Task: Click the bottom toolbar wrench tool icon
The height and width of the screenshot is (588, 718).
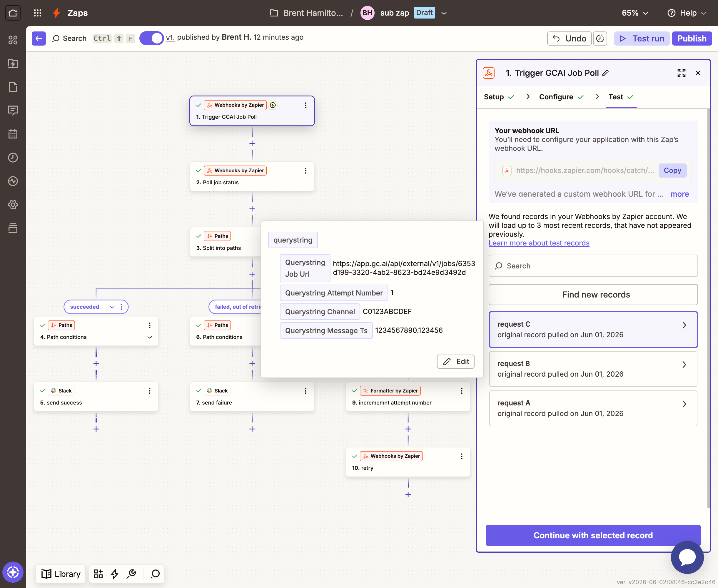Action: 131,573
